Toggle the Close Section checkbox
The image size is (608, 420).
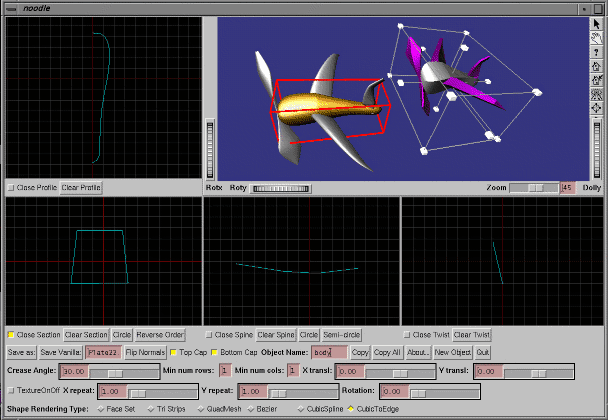pos(11,334)
